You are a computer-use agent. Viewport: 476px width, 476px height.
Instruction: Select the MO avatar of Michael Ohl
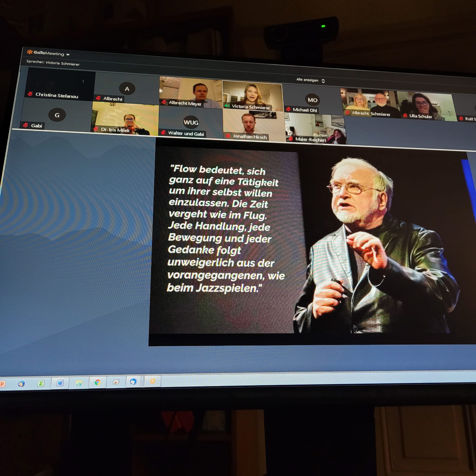click(x=312, y=100)
